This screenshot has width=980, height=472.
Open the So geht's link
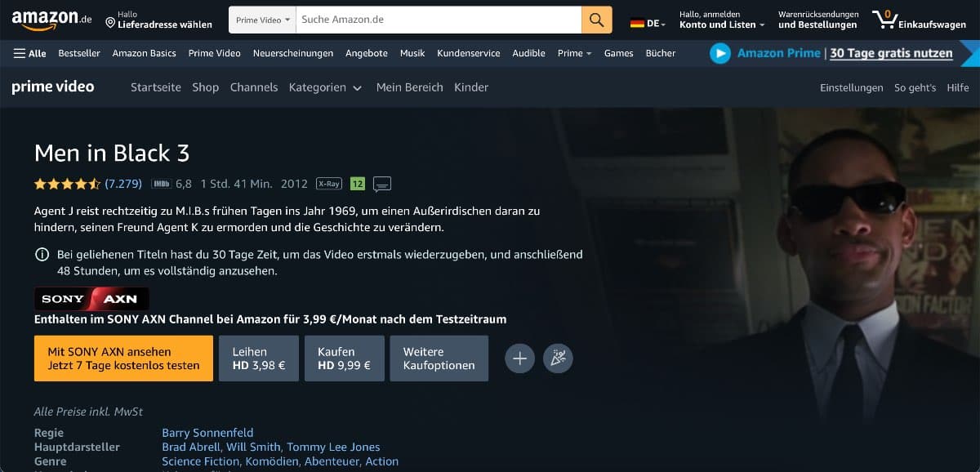point(915,87)
